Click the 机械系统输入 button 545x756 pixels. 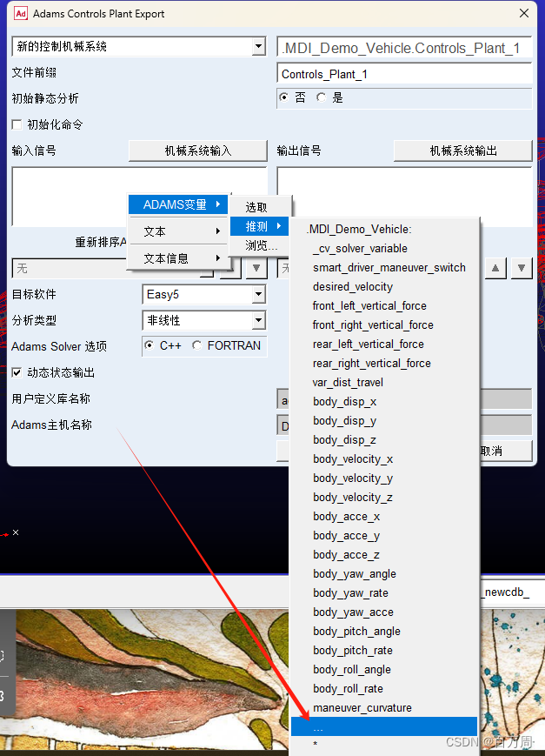click(198, 151)
